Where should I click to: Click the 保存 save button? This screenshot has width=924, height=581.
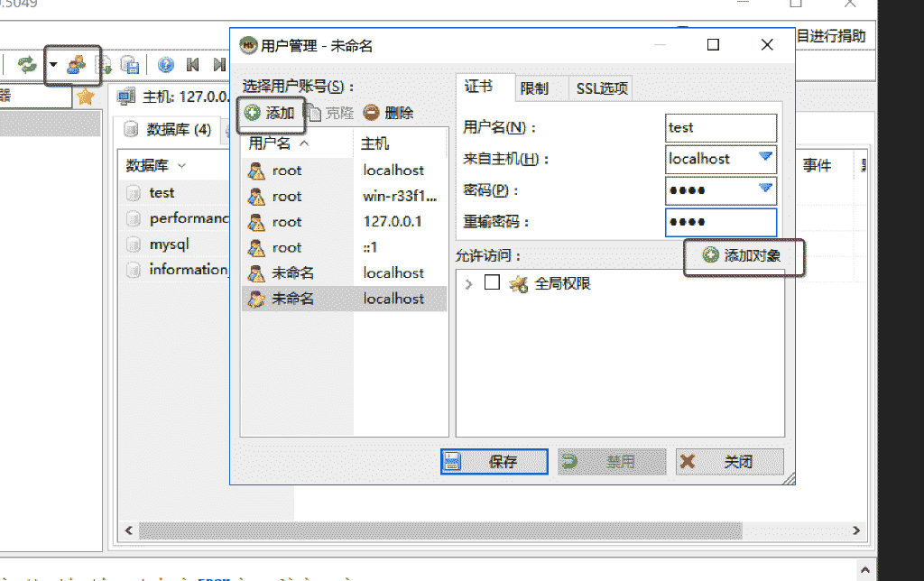tap(494, 461)
